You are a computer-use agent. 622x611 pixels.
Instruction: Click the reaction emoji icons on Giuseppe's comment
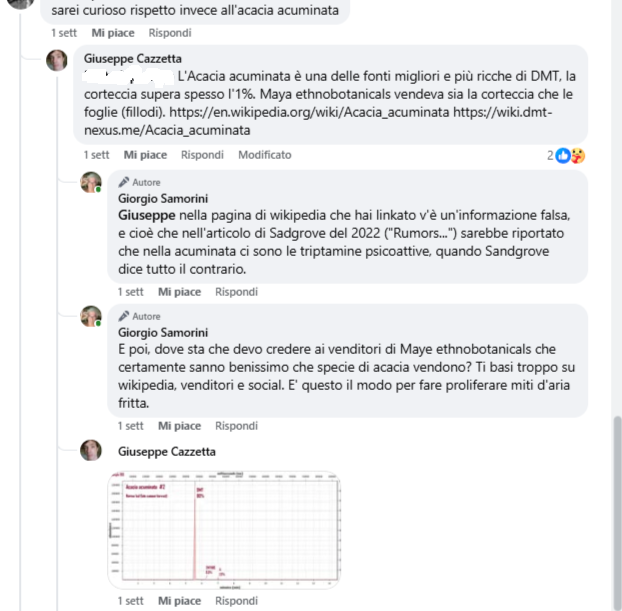[x=572, y=155]
